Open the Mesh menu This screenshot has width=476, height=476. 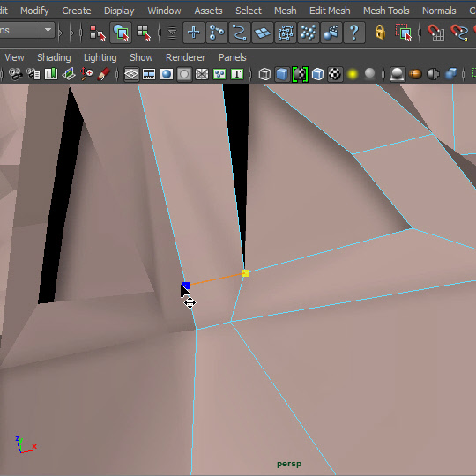(x=286, y=11)
